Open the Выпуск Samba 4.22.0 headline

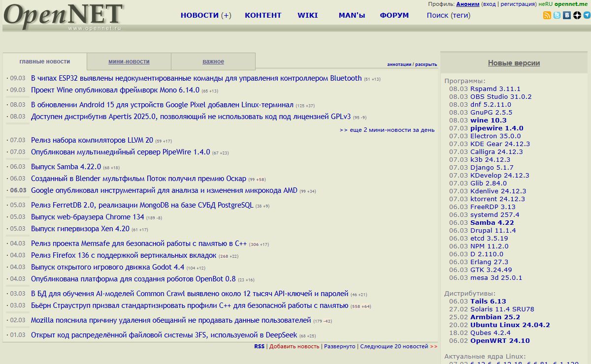tap(66, 167)
